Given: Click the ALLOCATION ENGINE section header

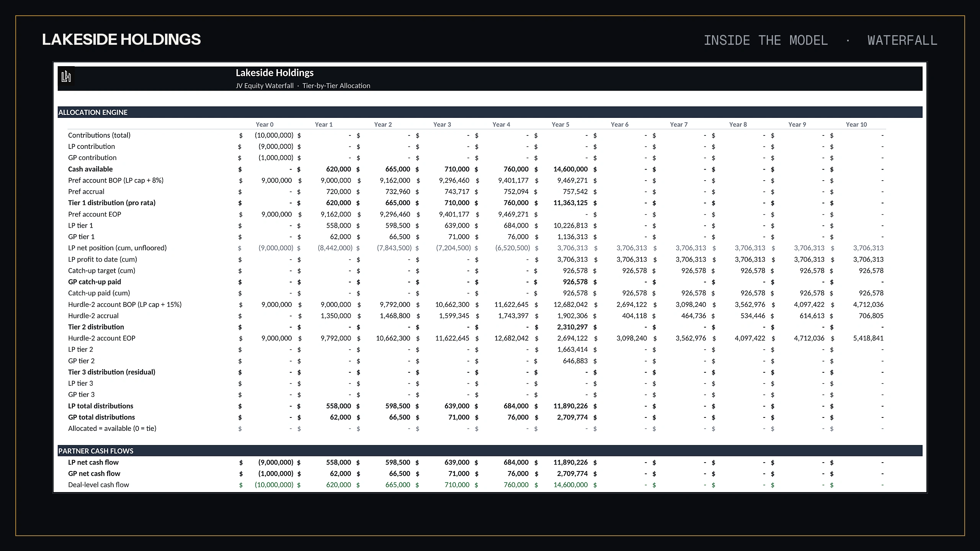Looking at the screenshot, I should click(93, 112).
